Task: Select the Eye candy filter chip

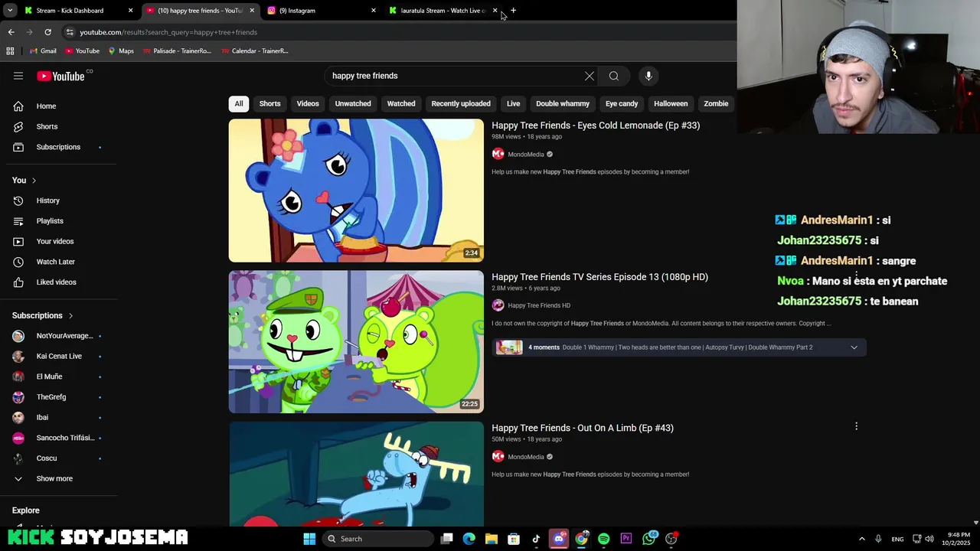Action: (x=622, y=103)
